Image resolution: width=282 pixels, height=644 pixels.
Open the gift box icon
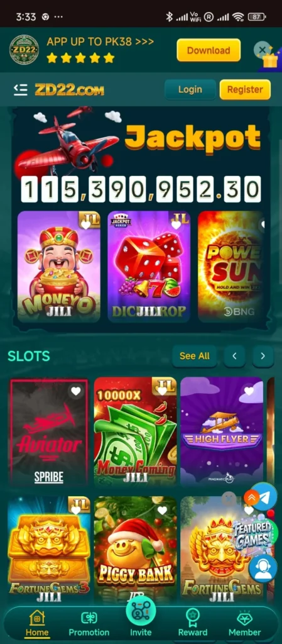270,60
